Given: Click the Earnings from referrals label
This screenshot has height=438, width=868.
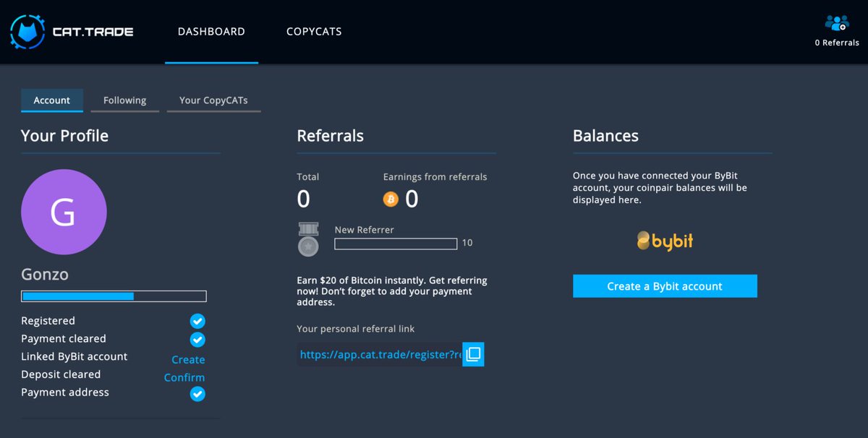Looking at the screenshot, I should pyautogui.click(x=435, y=177).
